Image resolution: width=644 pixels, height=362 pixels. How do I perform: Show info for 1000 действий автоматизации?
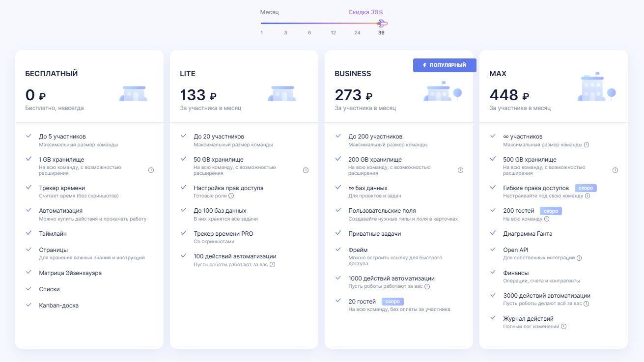[x=427, y=286]
